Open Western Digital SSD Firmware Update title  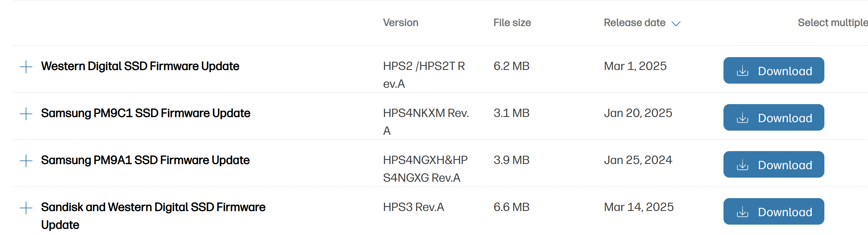click(140, 66)
